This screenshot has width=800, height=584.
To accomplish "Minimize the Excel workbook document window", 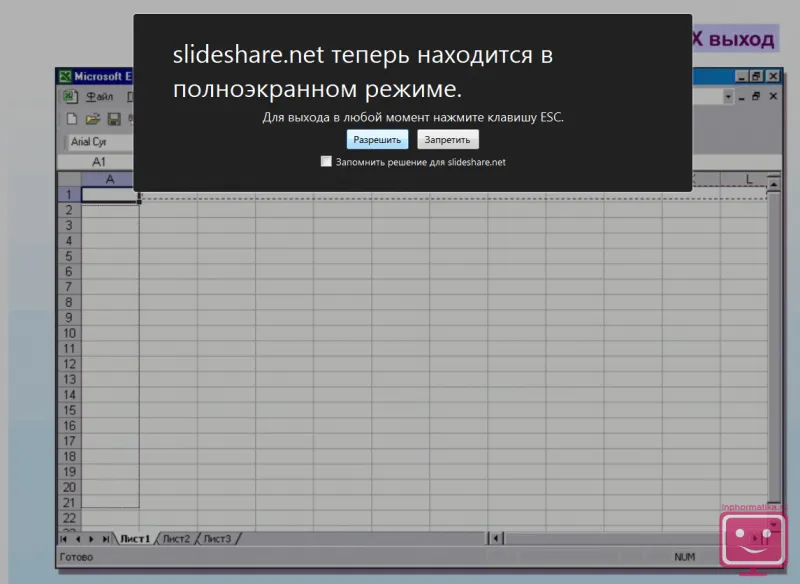I will 742,96.
